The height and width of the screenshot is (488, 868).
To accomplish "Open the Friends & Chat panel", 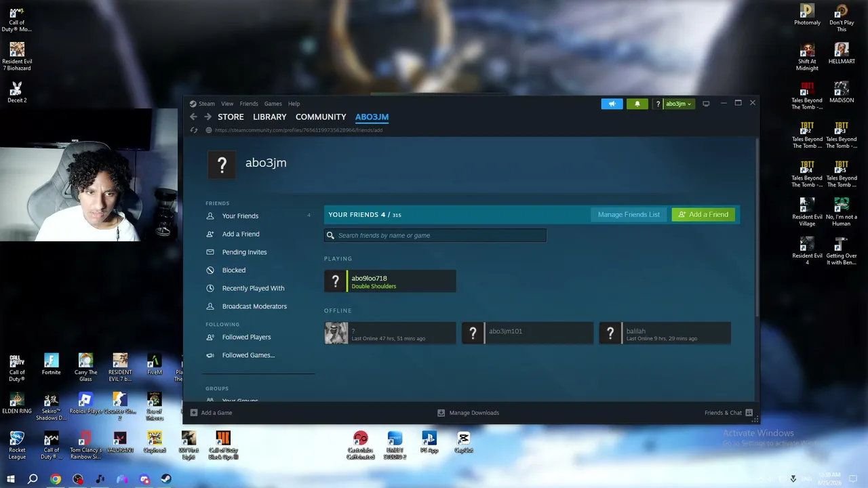I will 728,413.
